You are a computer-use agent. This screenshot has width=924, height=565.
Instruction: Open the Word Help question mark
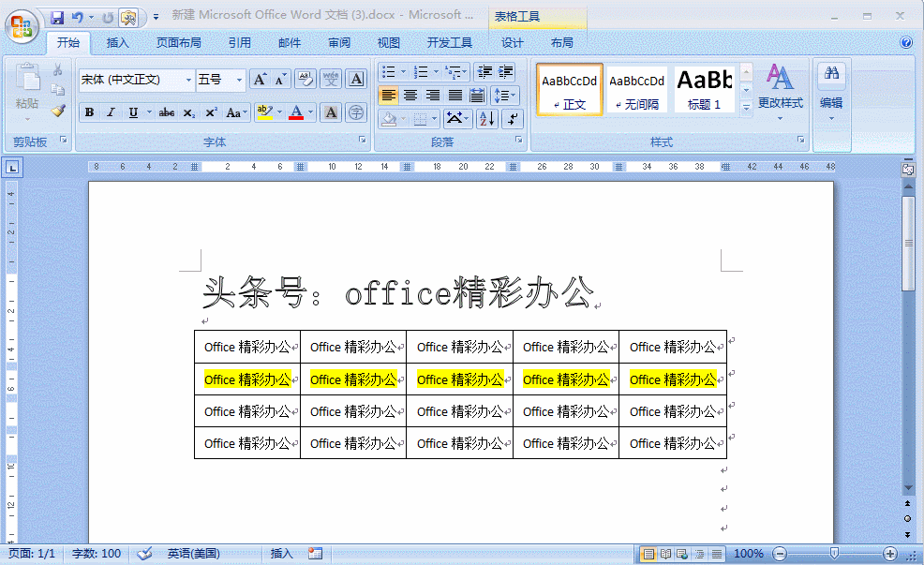pyautogui.click(x=906, y=42)
